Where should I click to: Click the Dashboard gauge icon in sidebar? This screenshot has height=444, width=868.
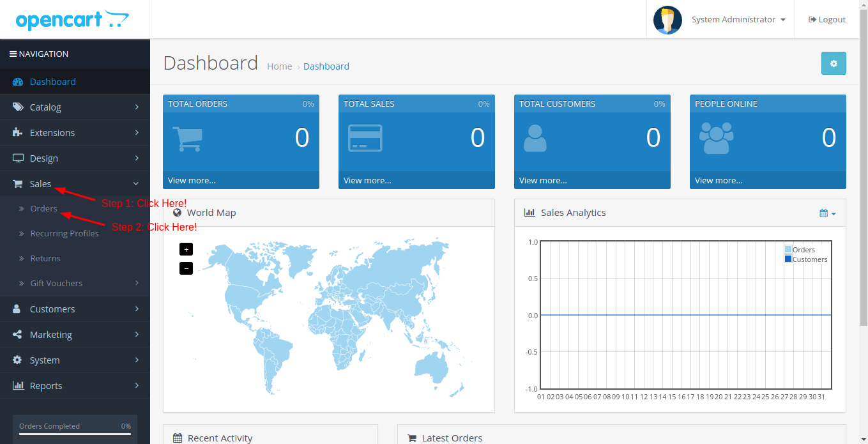pos(18,82)
